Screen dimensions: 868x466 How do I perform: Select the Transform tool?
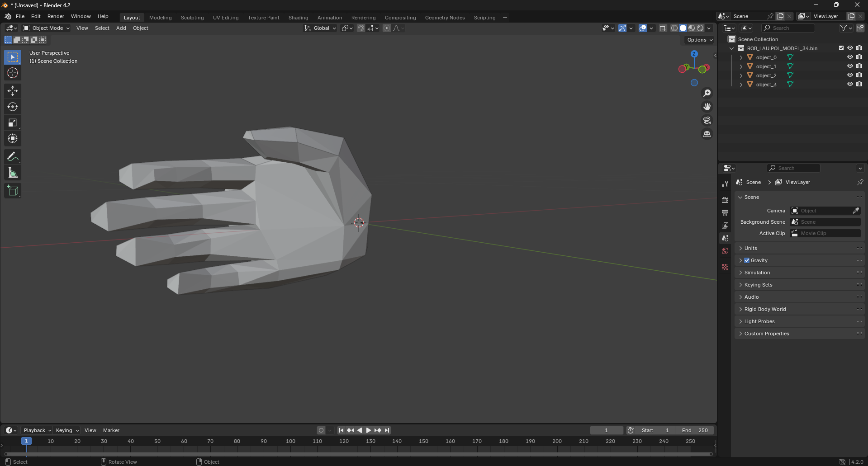pyautogui.click(x=13, y=138)
